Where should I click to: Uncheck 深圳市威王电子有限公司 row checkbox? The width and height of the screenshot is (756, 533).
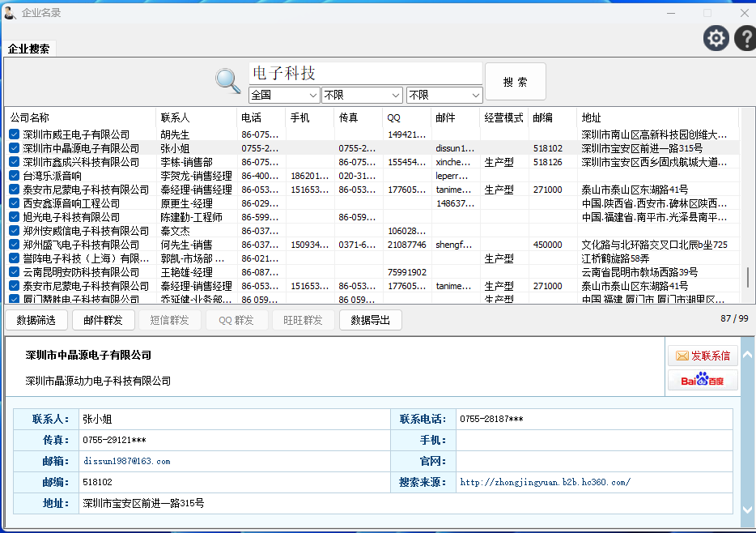coord(15,134)
